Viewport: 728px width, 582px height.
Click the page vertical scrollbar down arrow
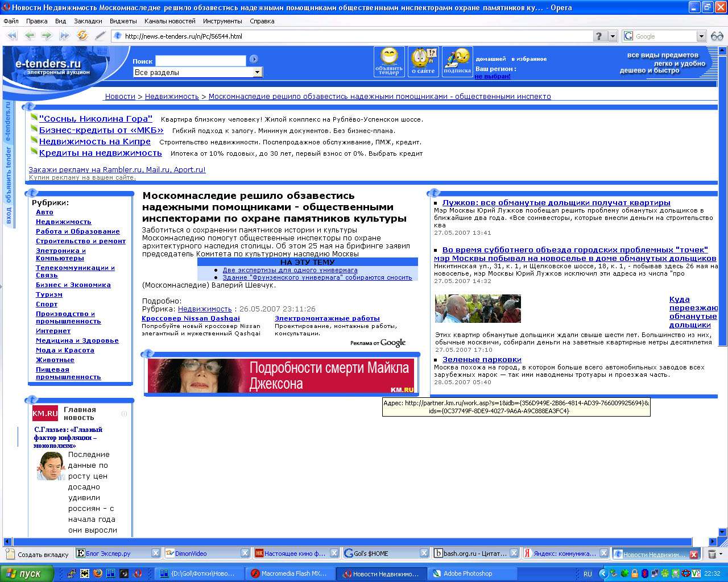pos(722,533)
